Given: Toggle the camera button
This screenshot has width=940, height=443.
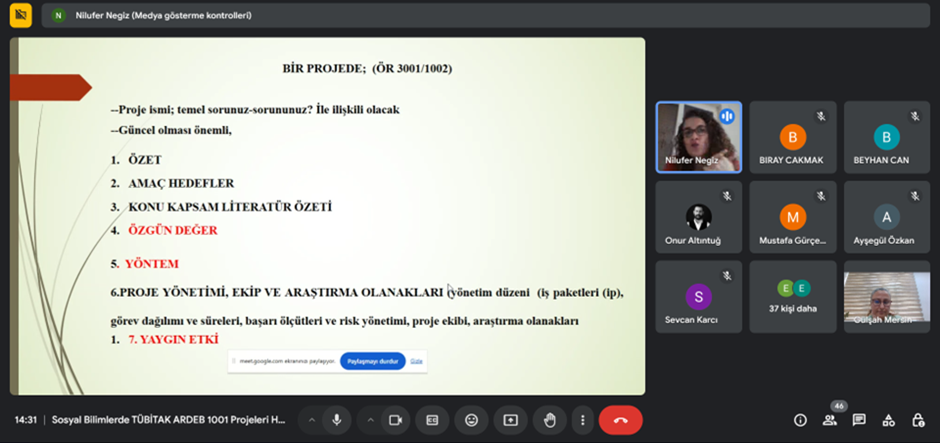Looking at the screenshot, I should coord(396,420).
